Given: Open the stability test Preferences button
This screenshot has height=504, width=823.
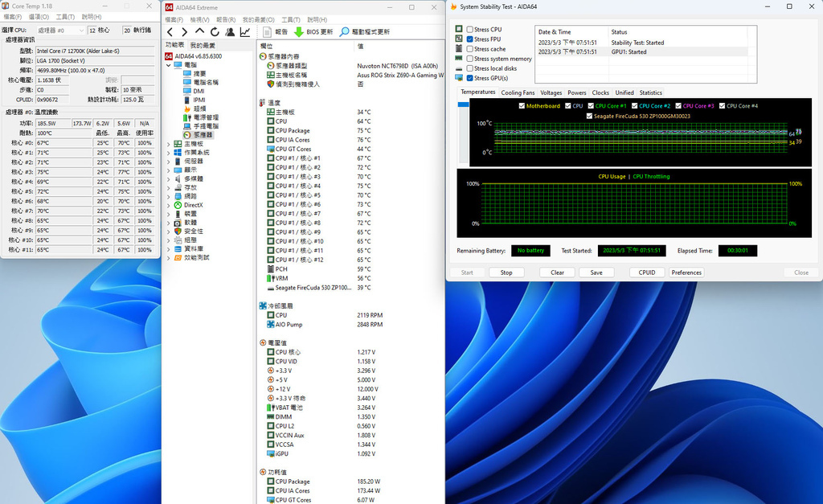Looking at the screenshot, I should point(686,272).
